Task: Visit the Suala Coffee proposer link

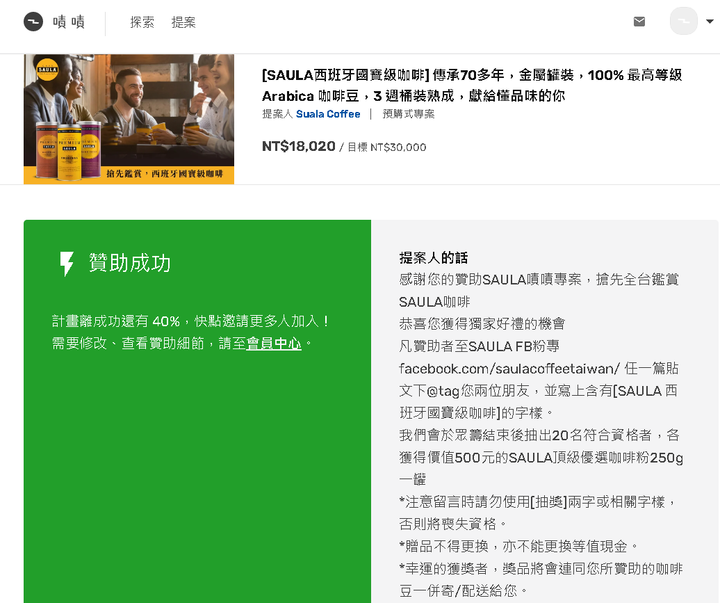Action: tap(328, 114)
